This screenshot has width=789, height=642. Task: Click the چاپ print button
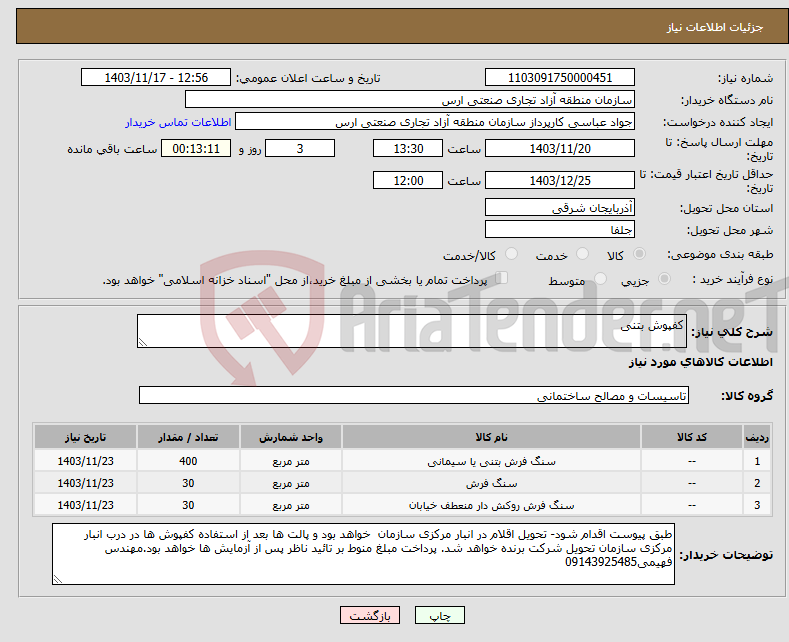click(439, 615)
